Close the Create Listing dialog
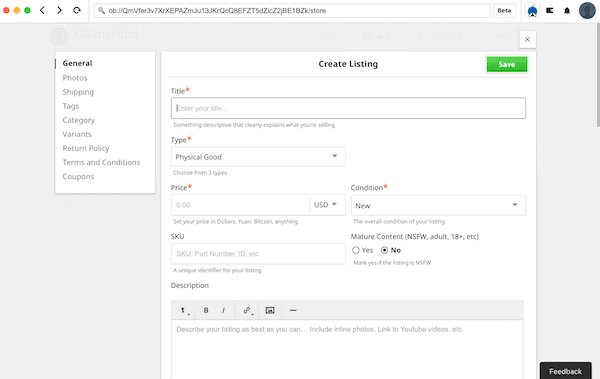Viewport: 600px width, 379px height. pyautogui.click(x=527, y=39)
